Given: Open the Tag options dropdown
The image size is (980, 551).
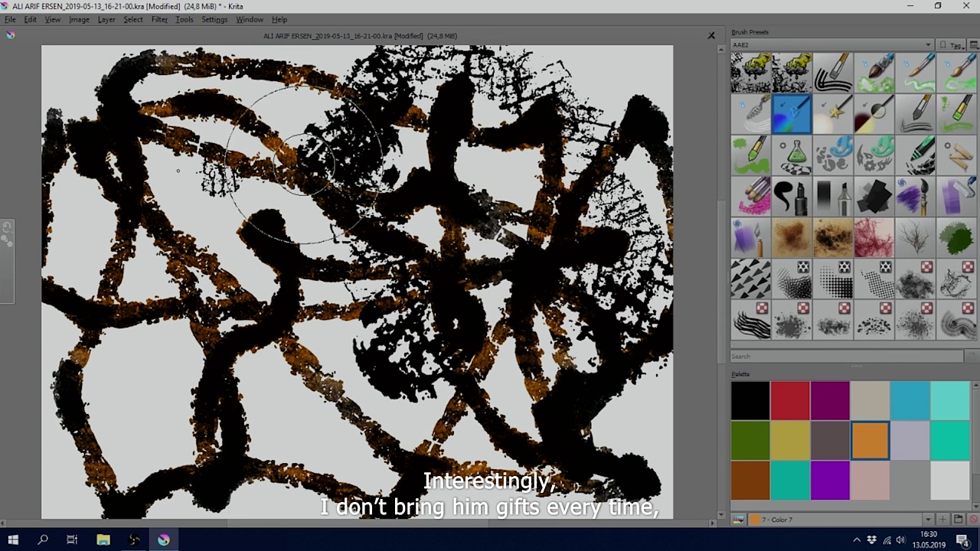Looking at the screenshot, I should (x=950, y=45).
